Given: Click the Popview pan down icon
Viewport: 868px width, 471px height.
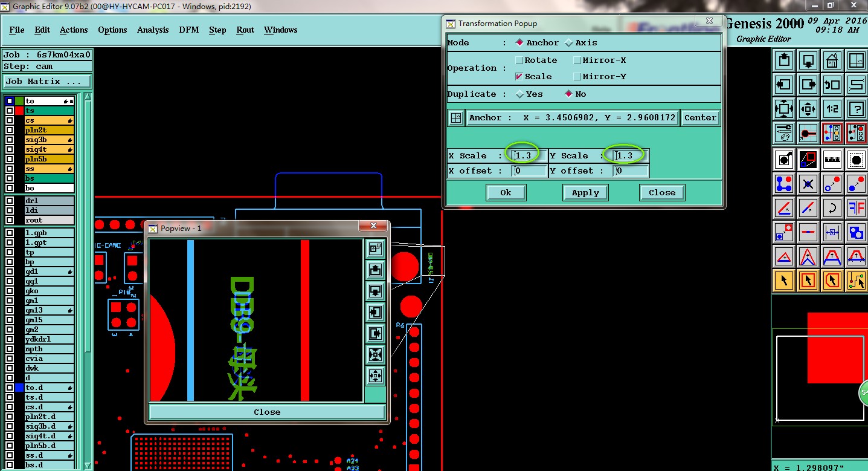Looking at the screenshot, I should point(375,291).
